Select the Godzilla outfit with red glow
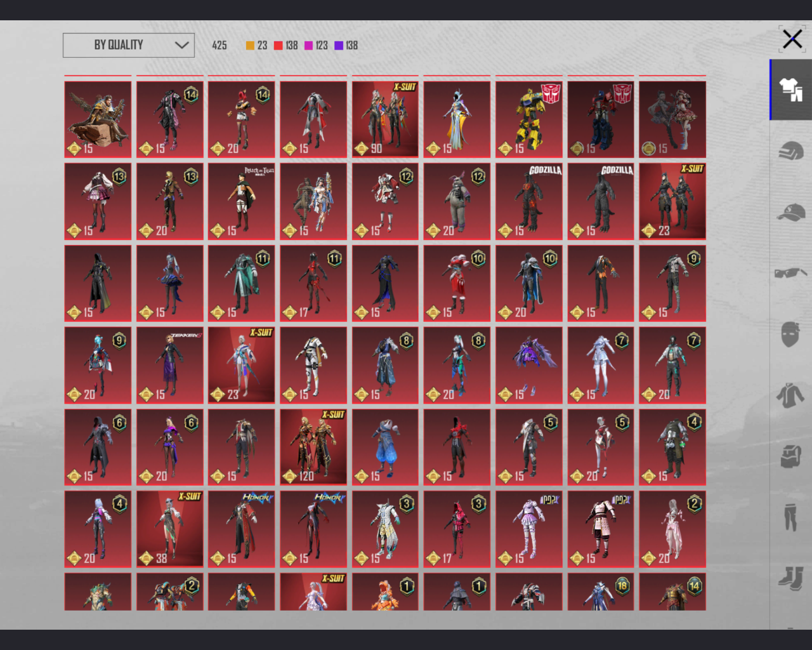This screenshot has height=650, width=812. 529,201
